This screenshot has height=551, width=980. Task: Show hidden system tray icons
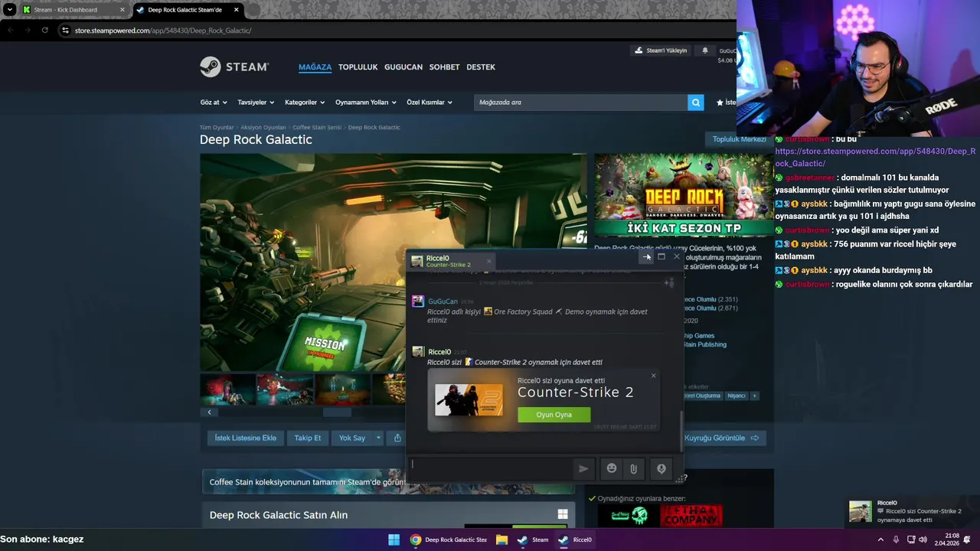coord(880,540)
